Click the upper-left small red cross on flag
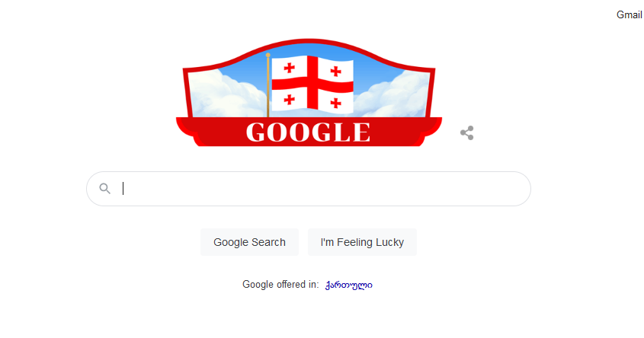This screenshot has width=644, height=338. point(290,68)
